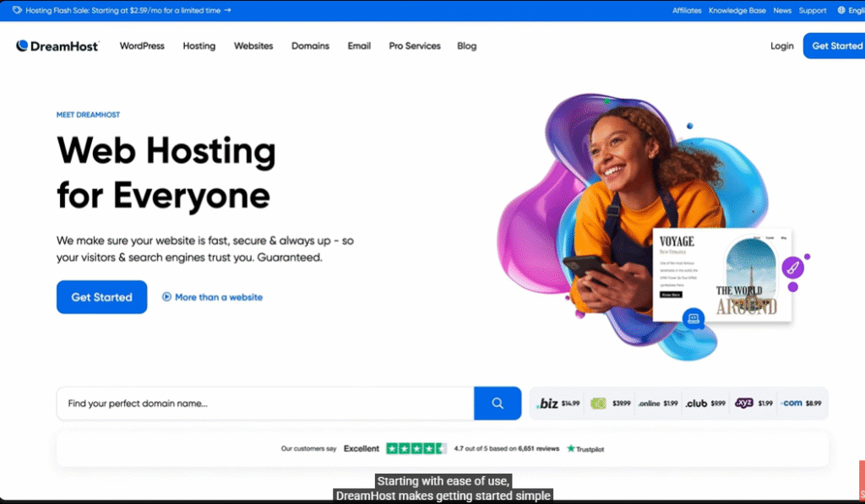Click the Trustpilot star rating graphic

coord(416,449)
